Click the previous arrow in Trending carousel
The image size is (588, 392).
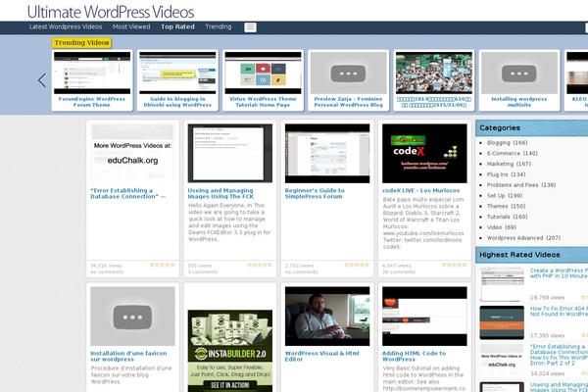pos(42,80)
